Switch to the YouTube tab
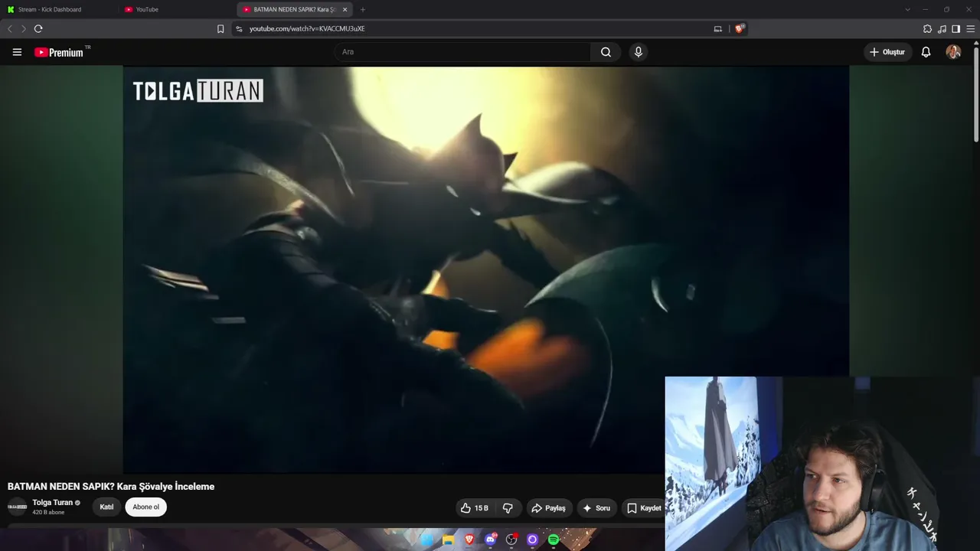 pos(178,9)
